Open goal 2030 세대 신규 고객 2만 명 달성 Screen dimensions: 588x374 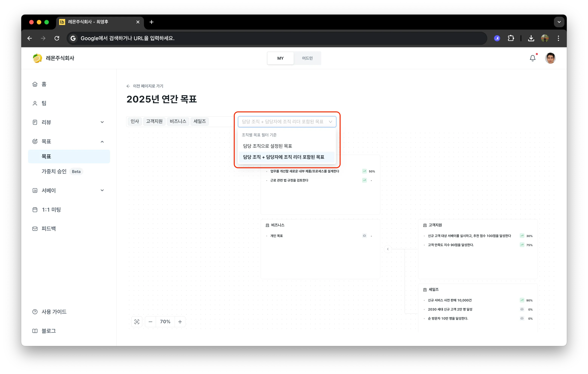[x=450, y=309]
